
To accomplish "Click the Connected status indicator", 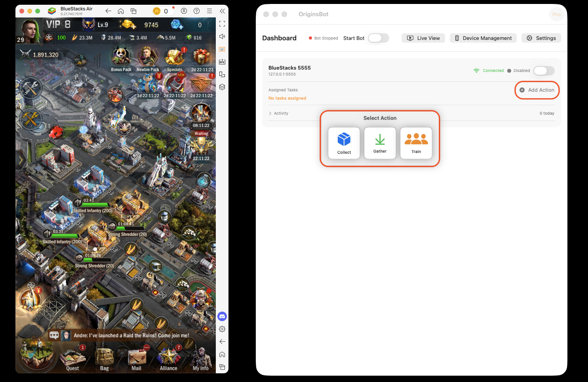I will click(x=489, y=71).
